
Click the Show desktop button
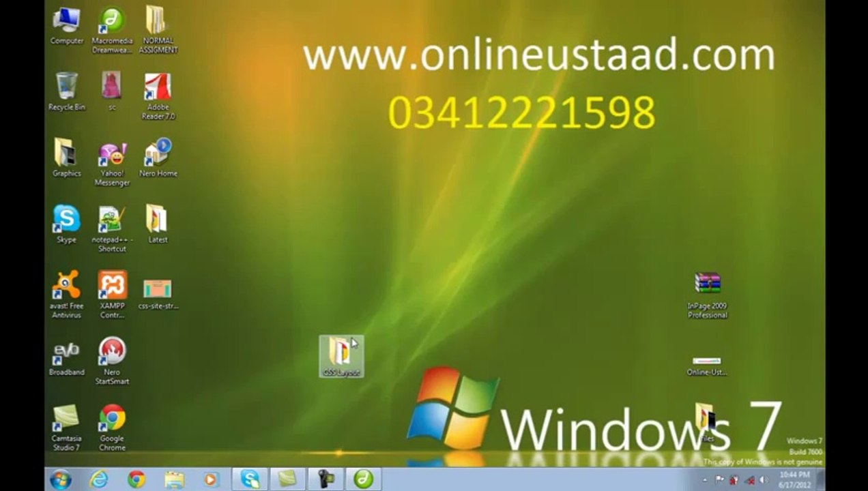point(821,479)
